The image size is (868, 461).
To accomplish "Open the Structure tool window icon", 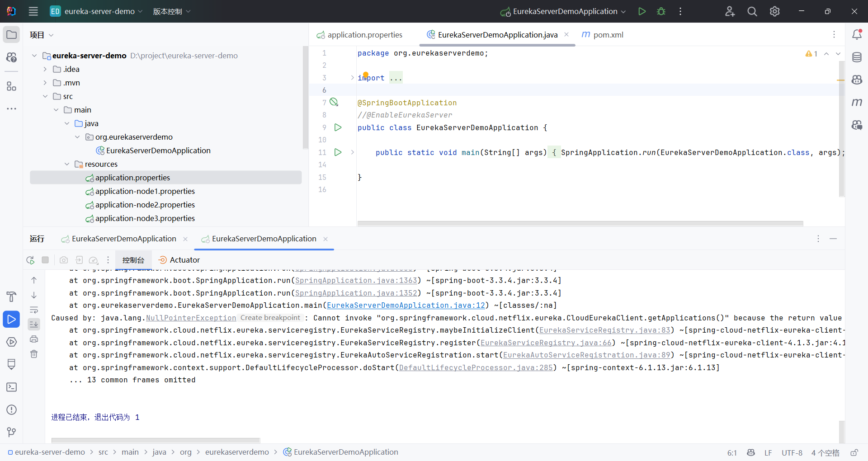I will coord(12,86).
